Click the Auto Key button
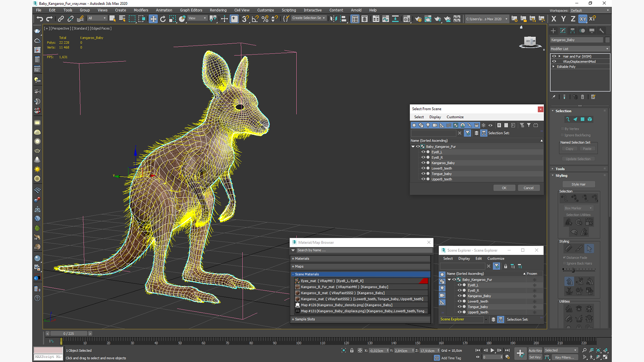The height and width of the screenshot is (362, 644). point(535,351)
